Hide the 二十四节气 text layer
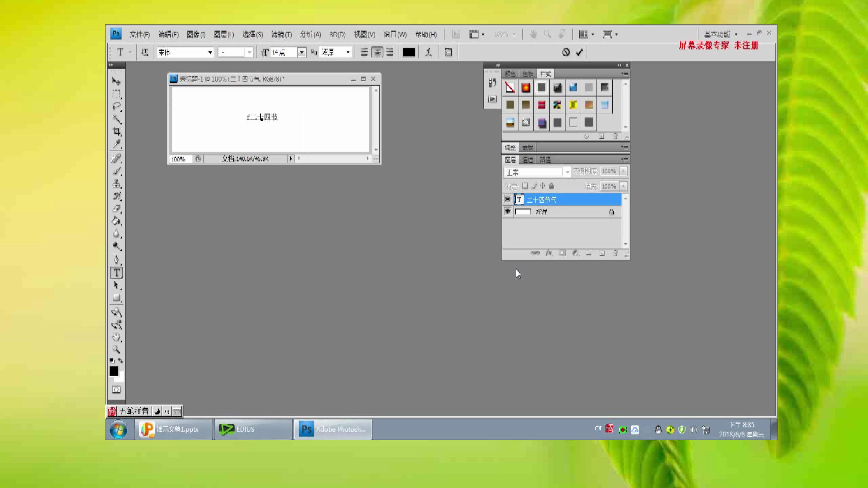The width and height of the screenshot is (868, 488). point(507,199)
